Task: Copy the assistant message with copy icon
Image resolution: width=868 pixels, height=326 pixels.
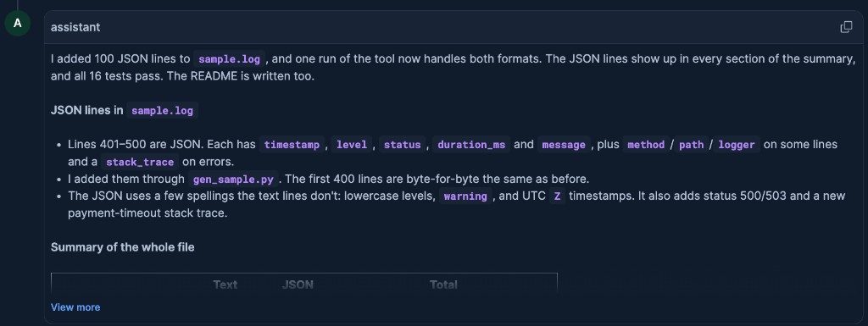Action: (846, 27)
